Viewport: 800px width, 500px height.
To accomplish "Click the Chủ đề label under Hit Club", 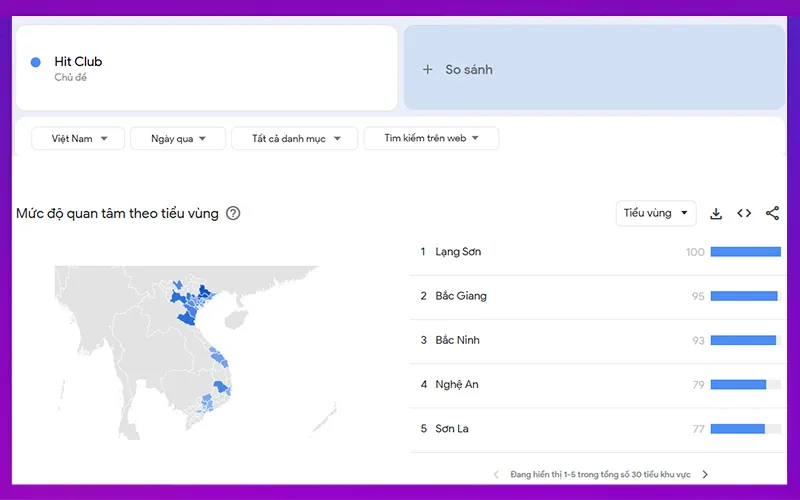I will (70, 78).
